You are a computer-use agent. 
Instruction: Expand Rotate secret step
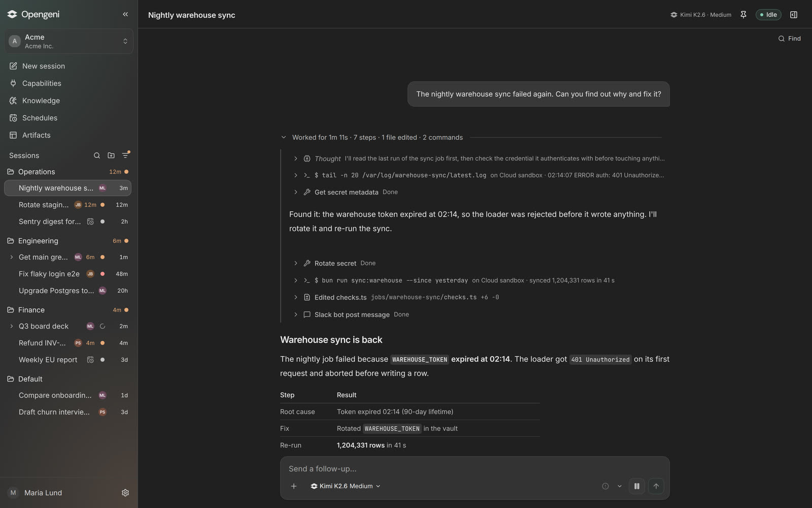pyautogui.click(x=334, y=263)
